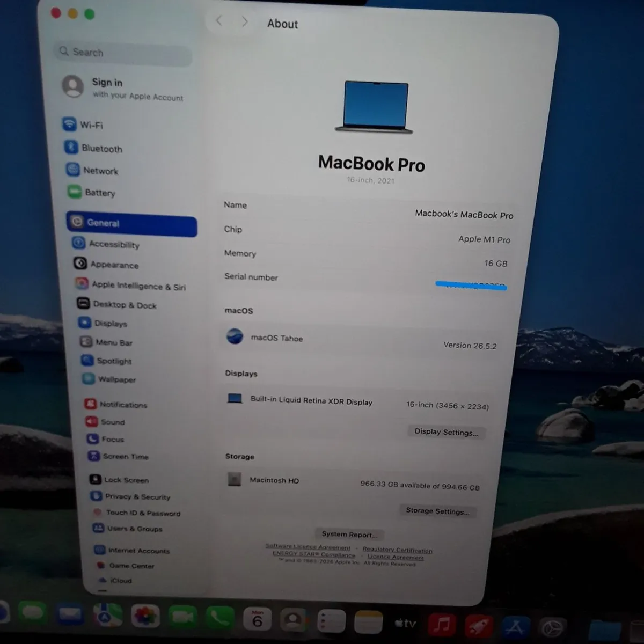Open the Displays sidebar item
The height and width of the screenshot is (644, 644).
tap(103, 323)
